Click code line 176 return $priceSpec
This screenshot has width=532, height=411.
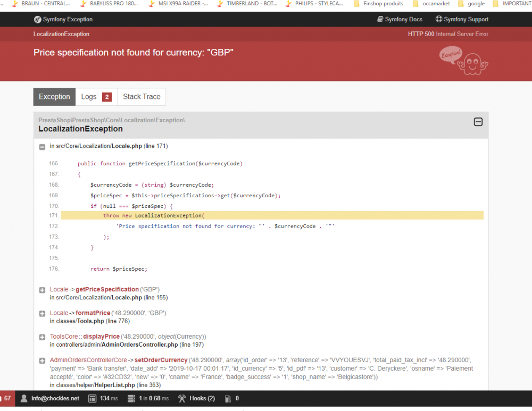click(119, 269)
